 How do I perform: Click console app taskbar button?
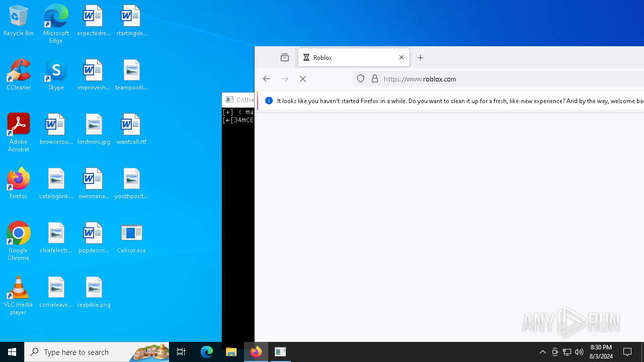pos(281,352)
